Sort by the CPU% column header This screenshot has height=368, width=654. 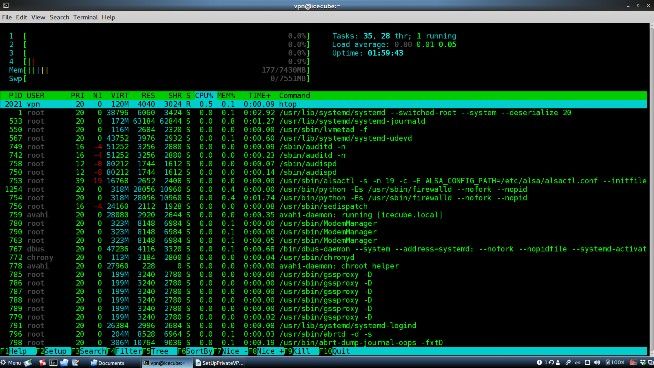[x=204, y=96]
